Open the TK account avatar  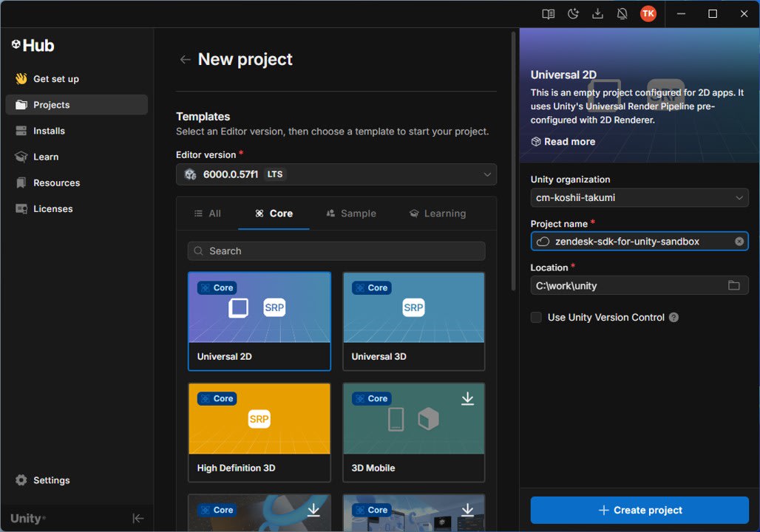point(648,13)
